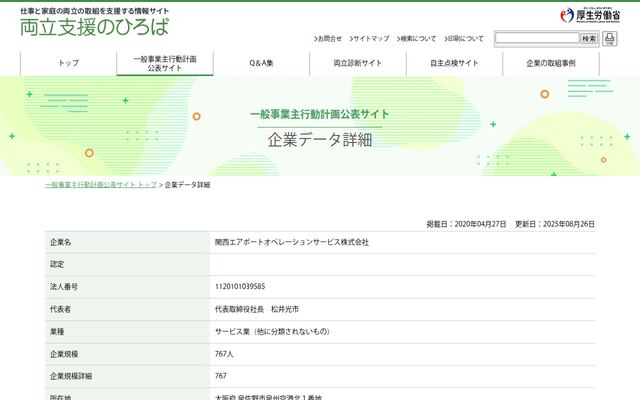Click the 法人番号 row label
Viewport: 640px width, 400px height.
pos(64,287)
